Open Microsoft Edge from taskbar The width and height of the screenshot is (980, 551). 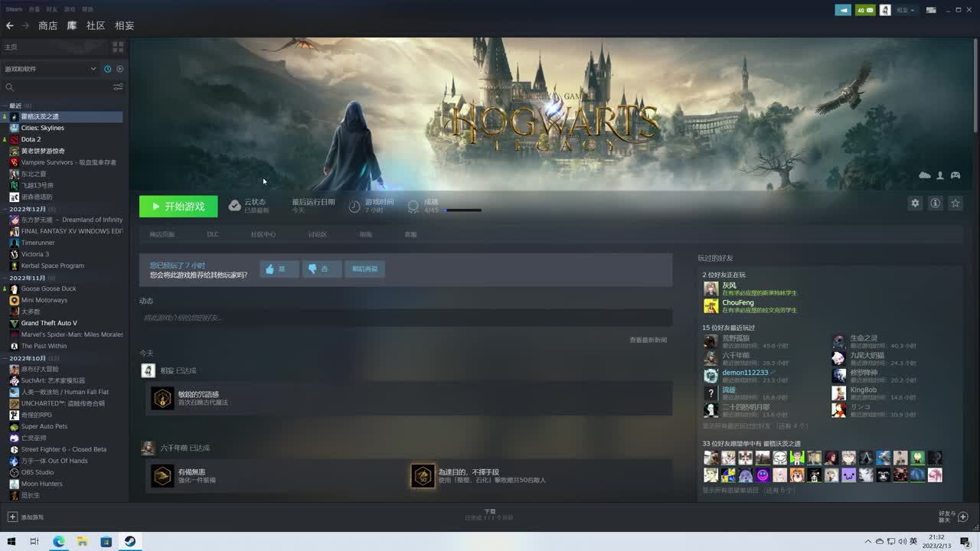coord(59,542)
